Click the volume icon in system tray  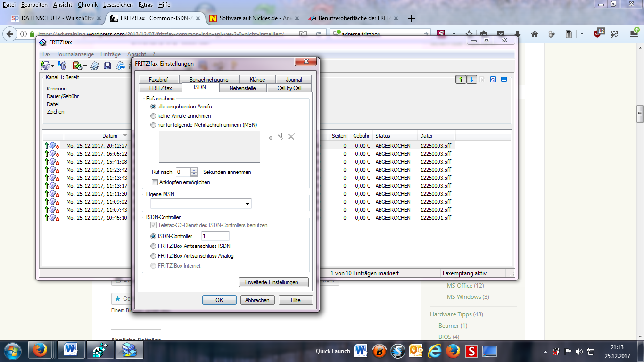579,351
